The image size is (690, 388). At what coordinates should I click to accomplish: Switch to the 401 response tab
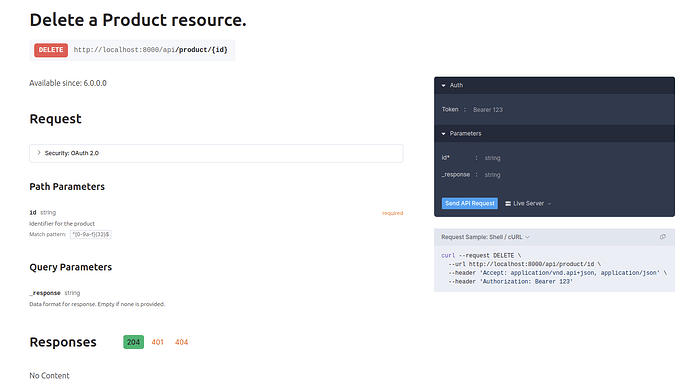point(157,342)
